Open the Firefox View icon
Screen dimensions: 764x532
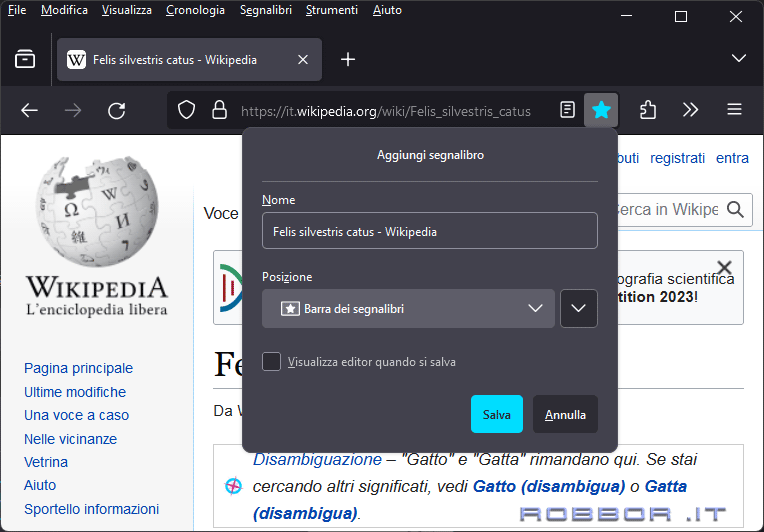pos(25,59)
